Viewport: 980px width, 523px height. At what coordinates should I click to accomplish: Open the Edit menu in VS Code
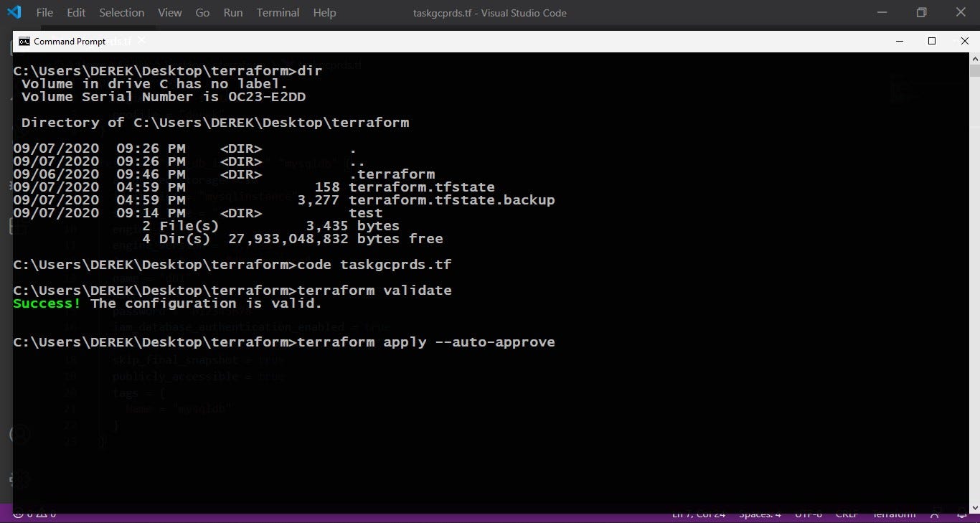76,12
